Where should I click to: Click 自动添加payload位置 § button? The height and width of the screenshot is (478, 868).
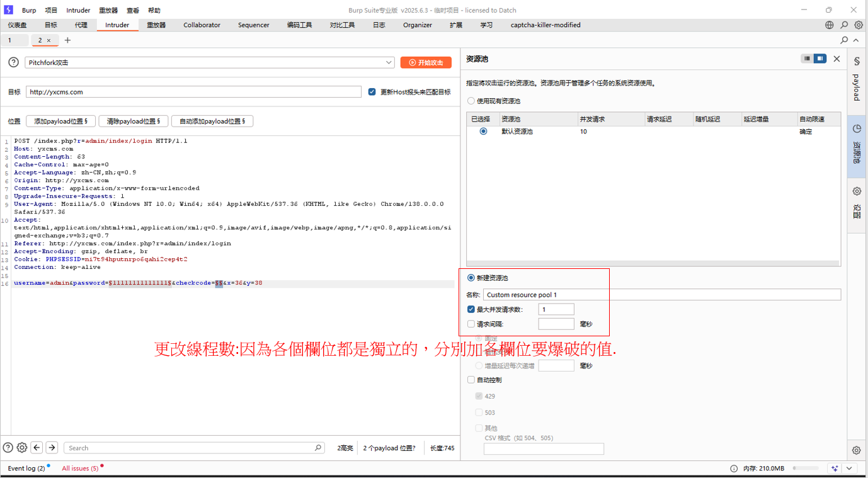click(212, 121)
